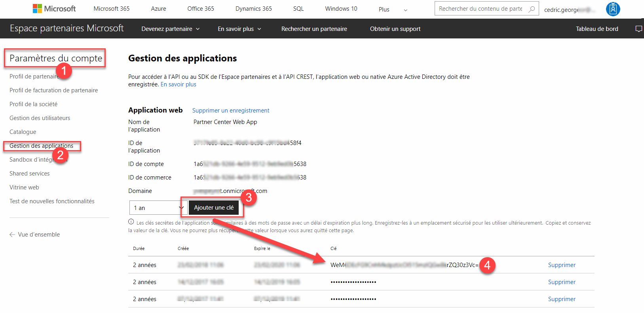Screen dimensions: 644x313
Task: Open Office 365 in top navigation
Action: (x=201, y=9)
